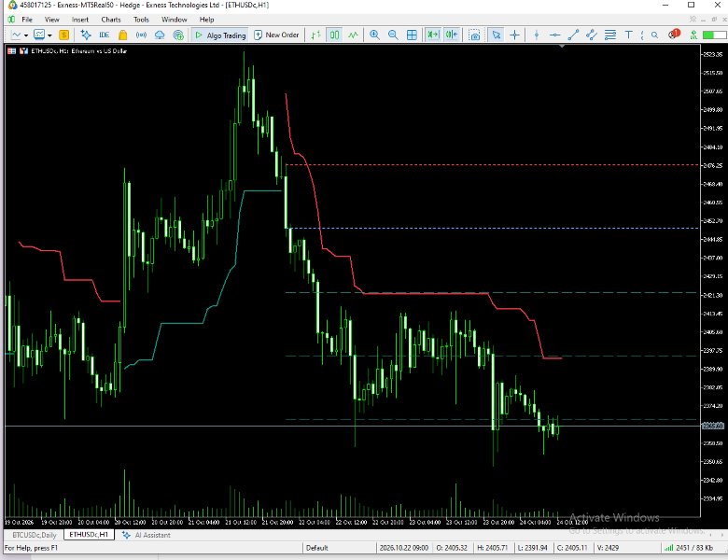Switch to the BTCUSDc,Daily tab
This screenshot has width=728, height=560.
(x=35, y=535)
